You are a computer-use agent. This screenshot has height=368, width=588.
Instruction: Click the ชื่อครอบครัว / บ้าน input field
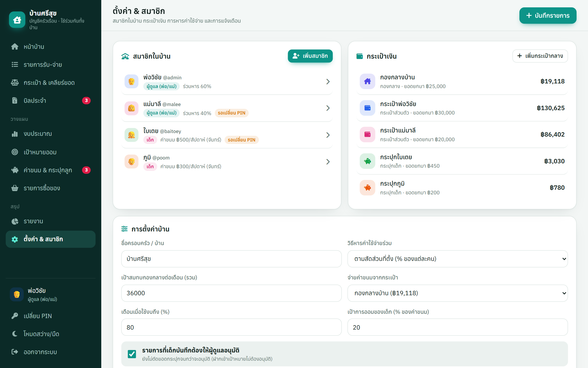pos(231,259)
